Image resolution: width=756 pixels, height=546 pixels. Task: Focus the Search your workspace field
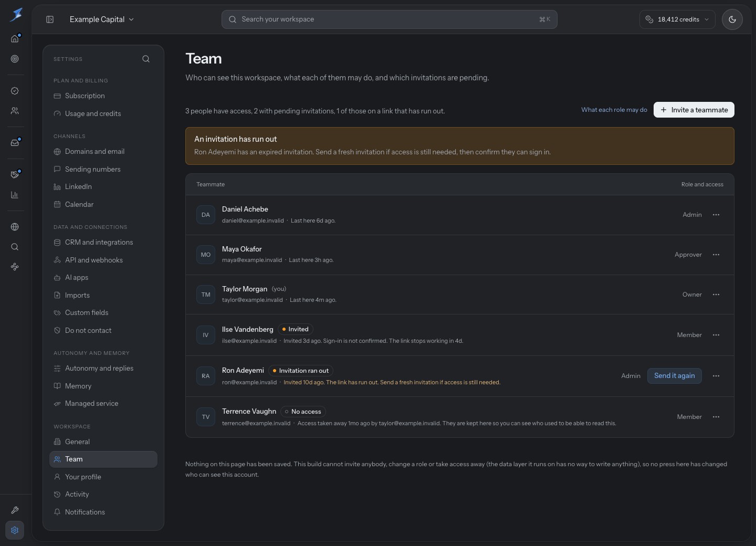tap(390, 19)
